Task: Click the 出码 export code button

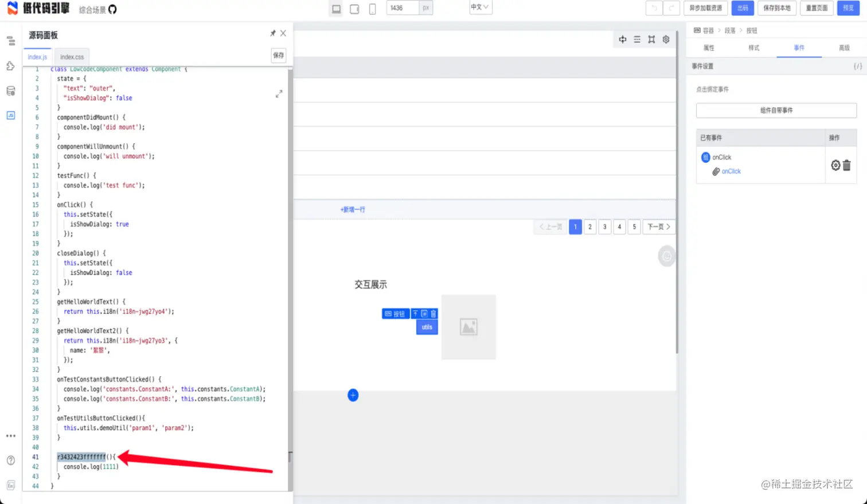Action: click(x=743, y=8)
